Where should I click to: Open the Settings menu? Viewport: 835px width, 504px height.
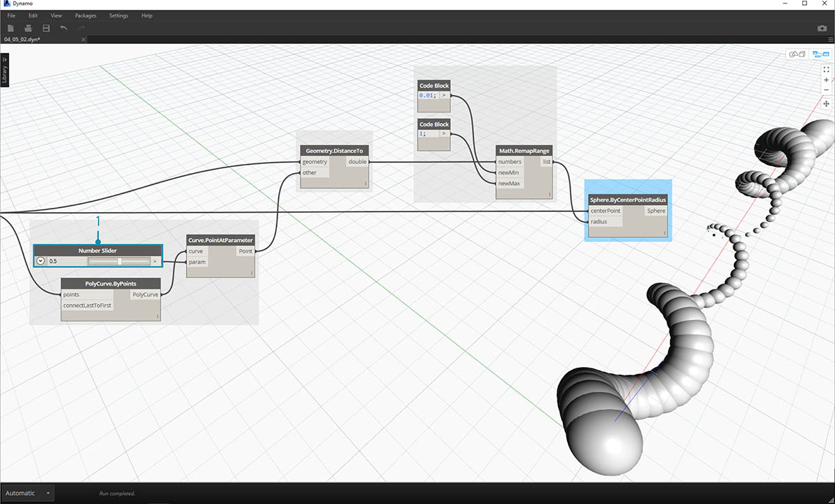[x=118, y=15]
